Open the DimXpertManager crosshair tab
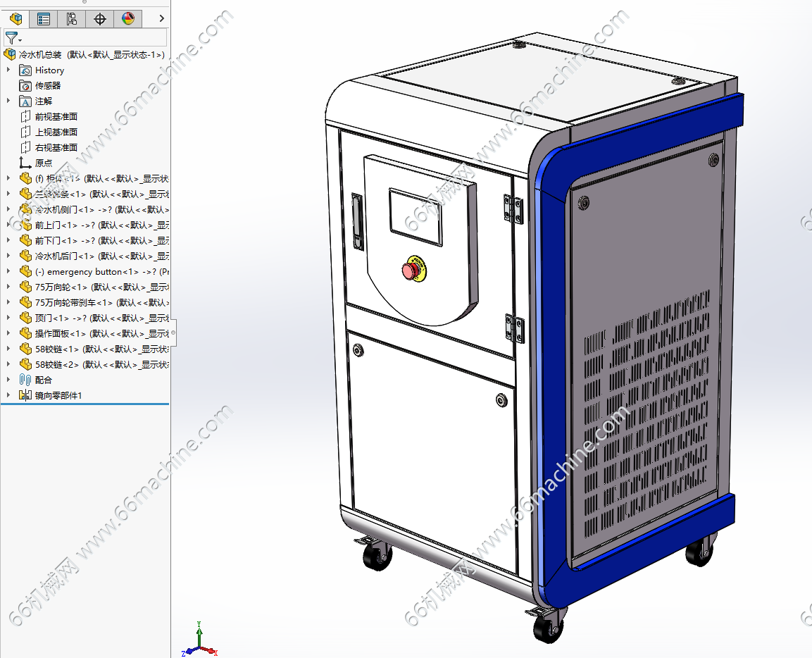The width and height of the screenshot is (812, 658). (x=99, y=19)
